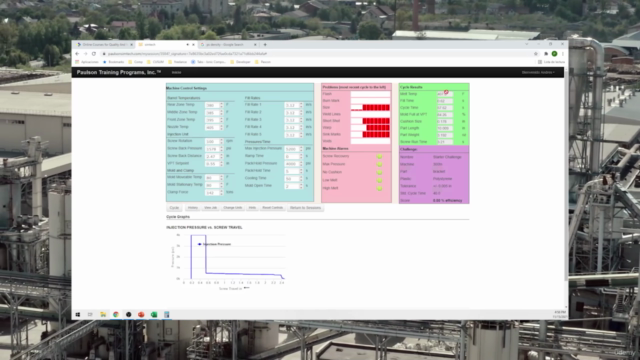
Task: Click the Change Units button
Action: (x=233, y=208)
